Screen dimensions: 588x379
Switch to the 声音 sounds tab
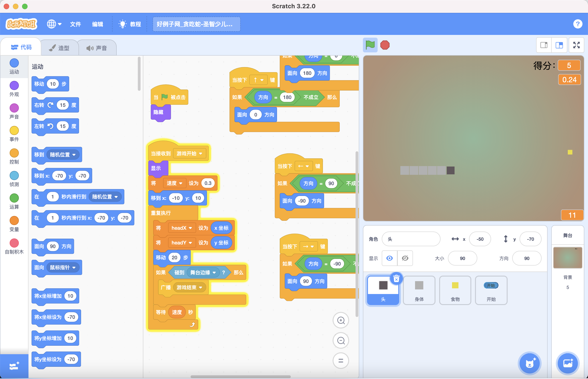coord(97,48)
